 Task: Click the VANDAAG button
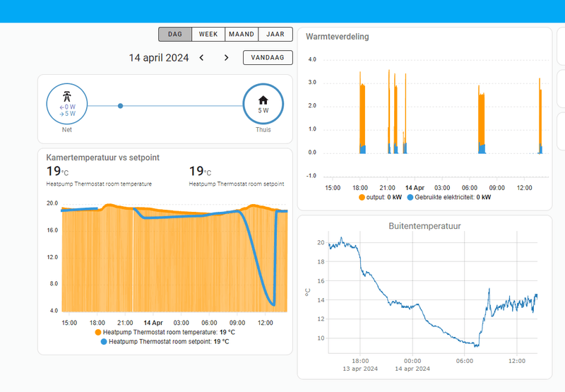click(x=268, y=58)
